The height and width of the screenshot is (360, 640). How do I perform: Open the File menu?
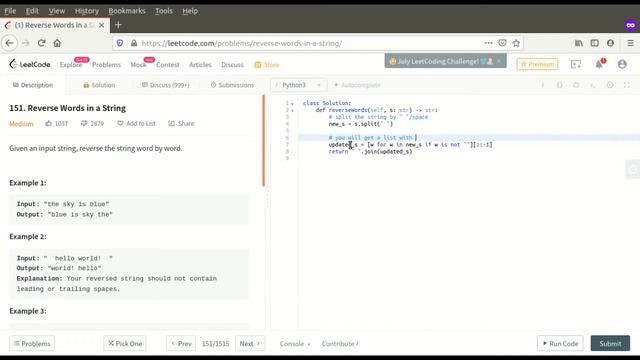tap(10, 11)
